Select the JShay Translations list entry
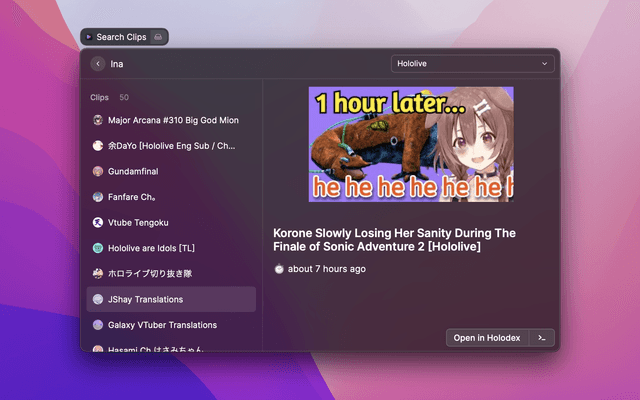The image size is (640, 400). [171, 299]
